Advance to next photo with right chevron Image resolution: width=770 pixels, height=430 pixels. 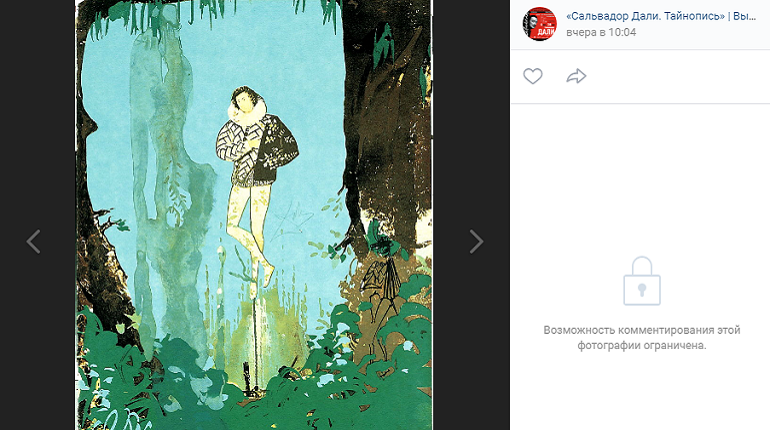click(476, 242)
